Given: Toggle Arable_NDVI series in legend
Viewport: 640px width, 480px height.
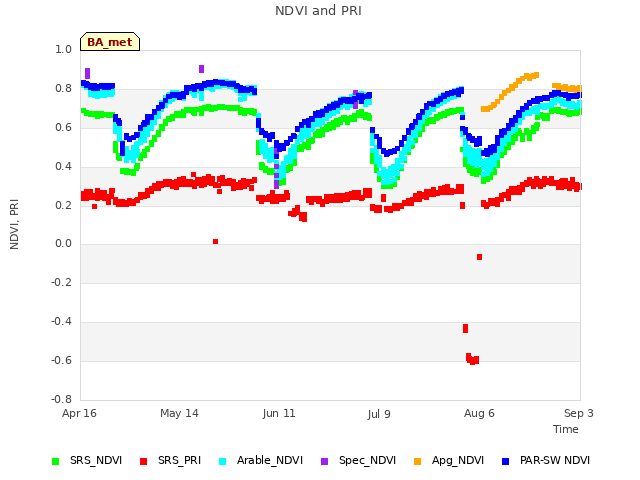Looking at the screenshot, I should click(x=261, y=460).
